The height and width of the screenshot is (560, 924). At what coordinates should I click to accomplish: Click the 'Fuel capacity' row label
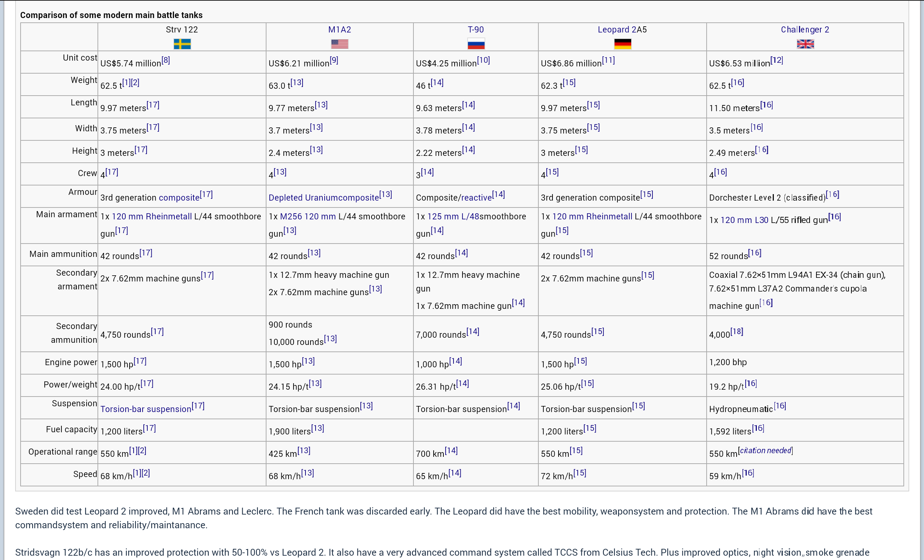[71, 429]
